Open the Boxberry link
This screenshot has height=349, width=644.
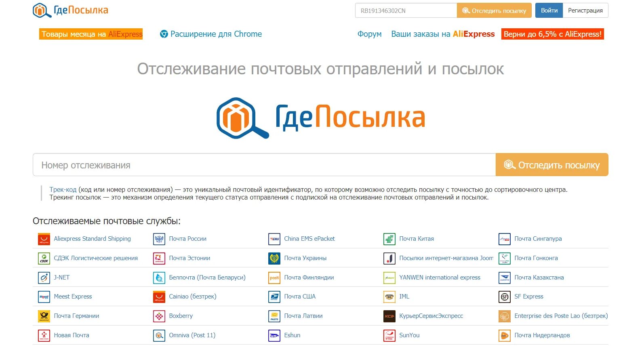point(181,316)
